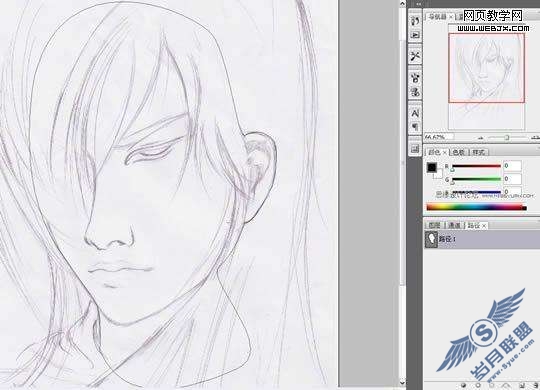Viewport: 540px width, 390px height.
Task: Expand the collapsed dock with double-arrow
Action: pyautogui.click(x=418, y=4)
